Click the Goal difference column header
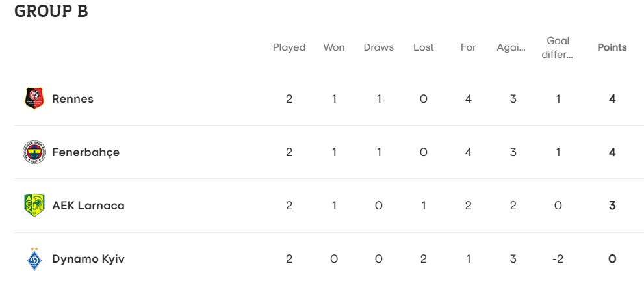The width and height of the screenshot is (644, 294). [558, 47]
